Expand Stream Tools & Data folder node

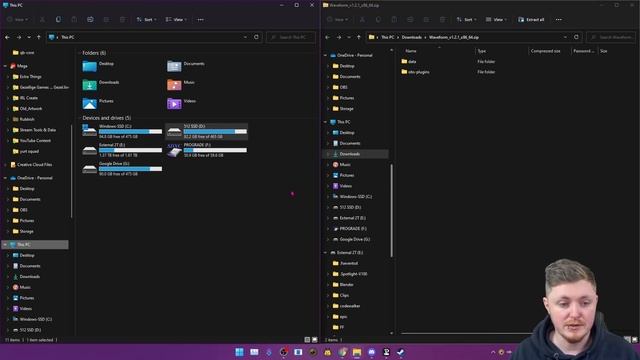tap(8, 130)
